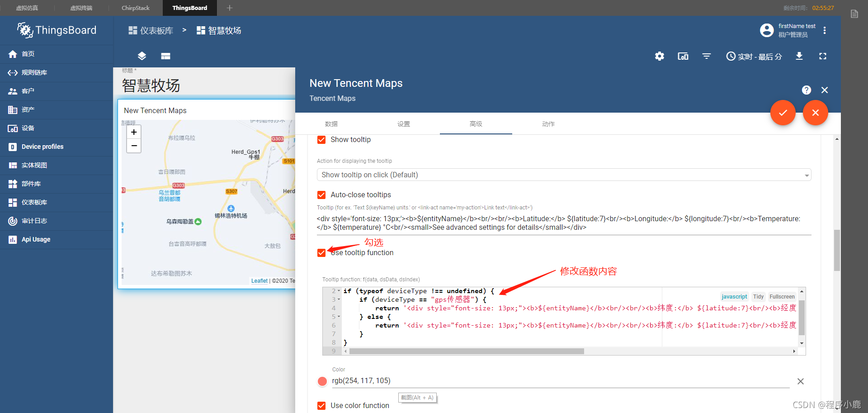Apply changes with orange checkmark button
868x413 pixels.
click(x=783, y=113)
